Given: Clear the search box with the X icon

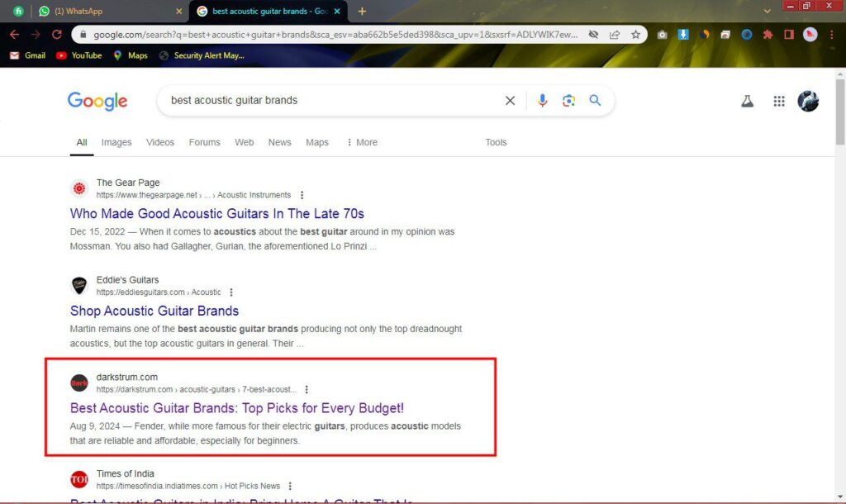Looking at the screenshot, I should coord(510,100).
